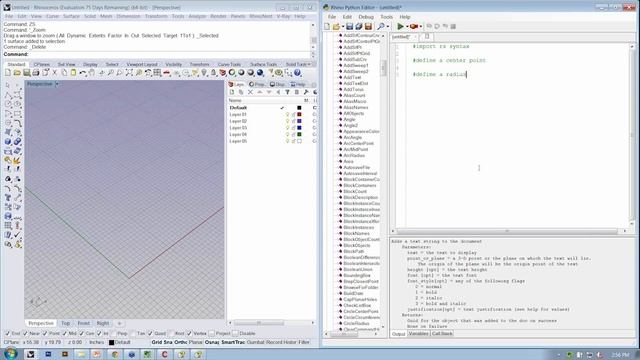
Task: Enable Knot osnap checkbox
Action: [171, 333]
